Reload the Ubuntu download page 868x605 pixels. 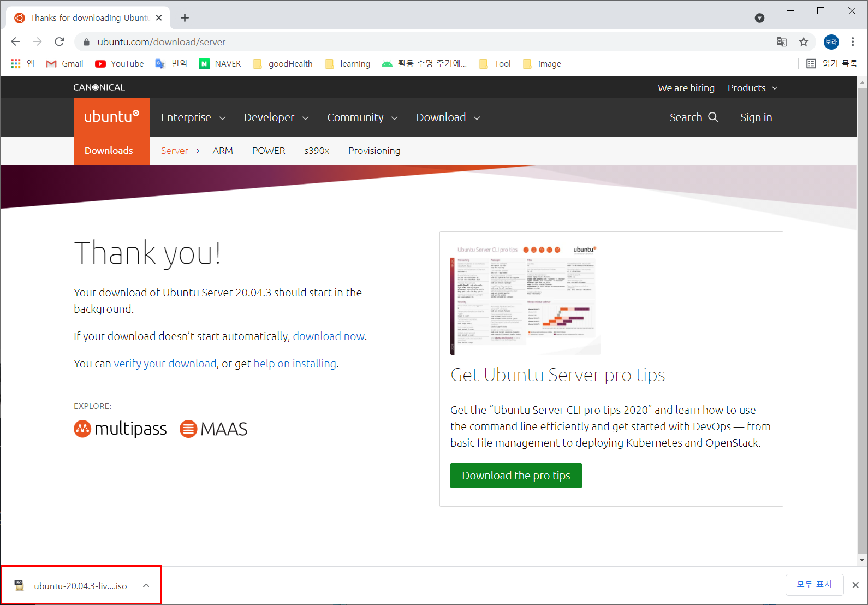tap(60, 41)
